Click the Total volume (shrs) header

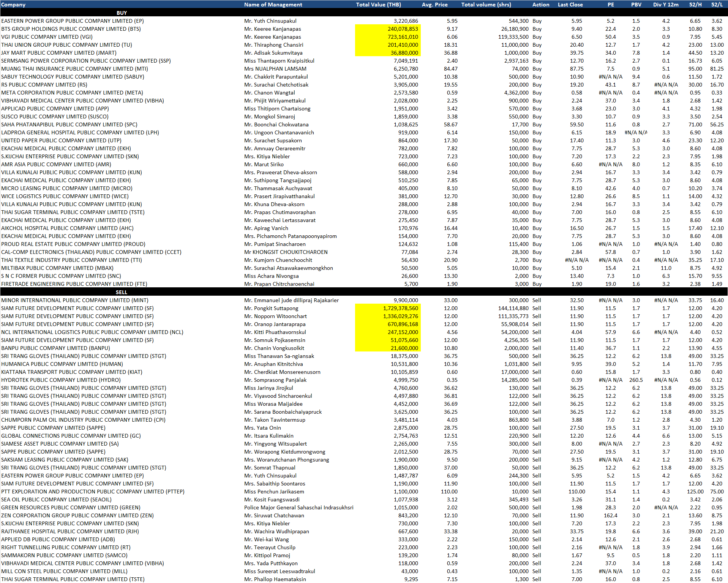486,5
